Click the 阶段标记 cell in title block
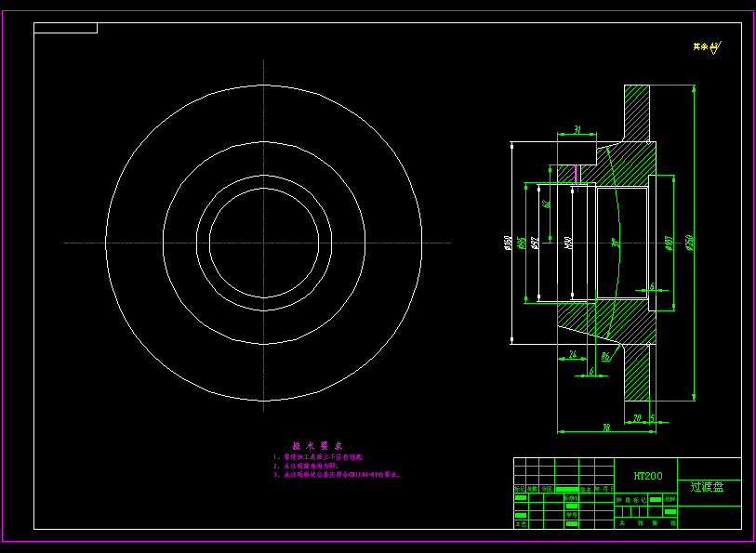Screen dimensions: 756x553 (631, 500)
